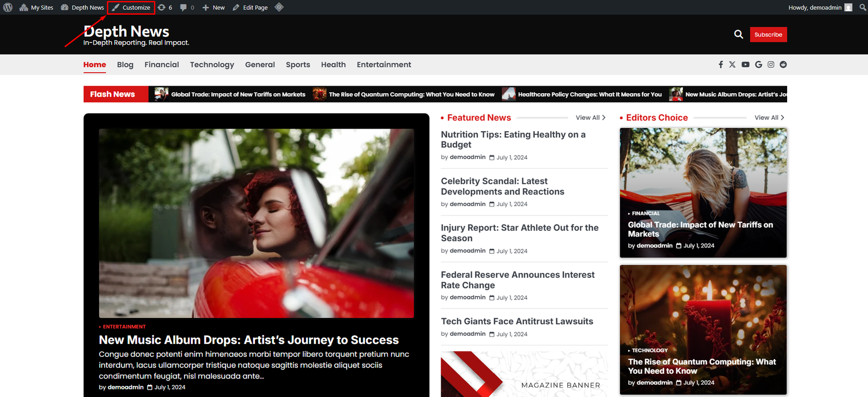The image size is (868, 397).
Task: Open the New content dropdown
Action: (x=214, y=8)
